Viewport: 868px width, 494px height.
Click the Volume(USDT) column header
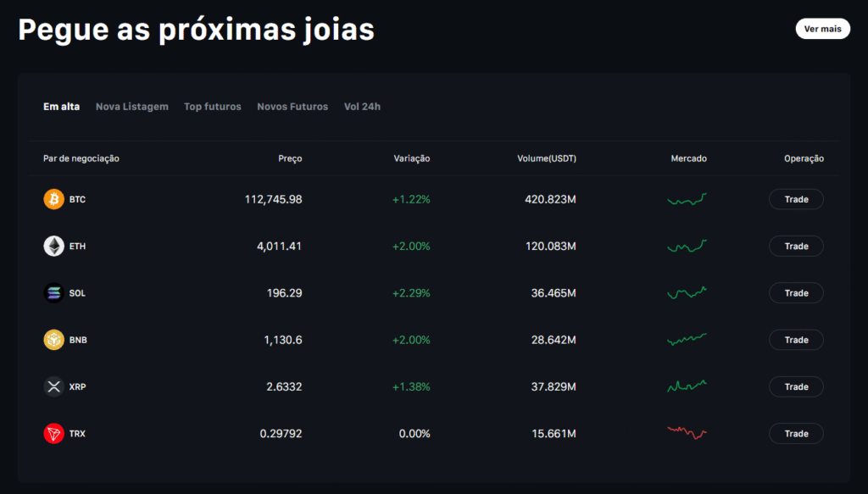pyautogui.click(x=548, y=158)
